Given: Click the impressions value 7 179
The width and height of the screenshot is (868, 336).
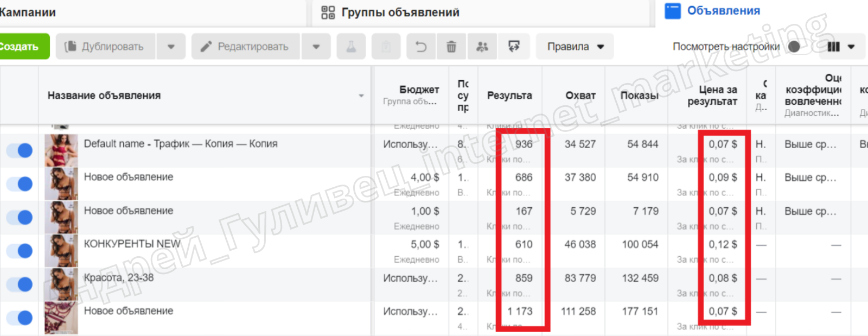Looking at the screenshot, I should pos(646,211).
